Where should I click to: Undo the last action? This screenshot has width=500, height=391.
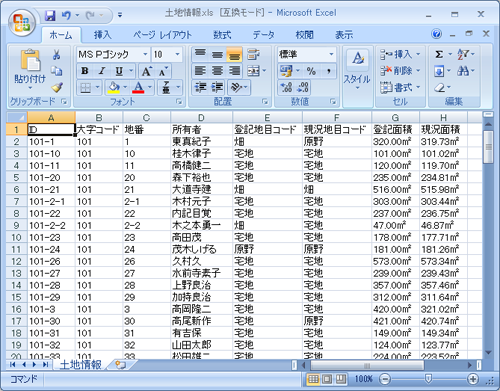pos(66,15)
